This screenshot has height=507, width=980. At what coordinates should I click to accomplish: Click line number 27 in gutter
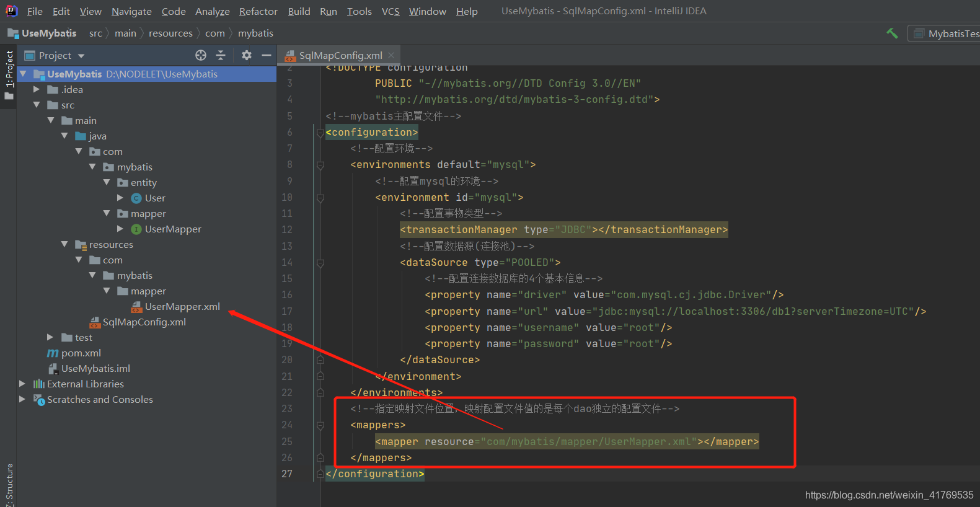pyautogui.click(x=287, y=474)
